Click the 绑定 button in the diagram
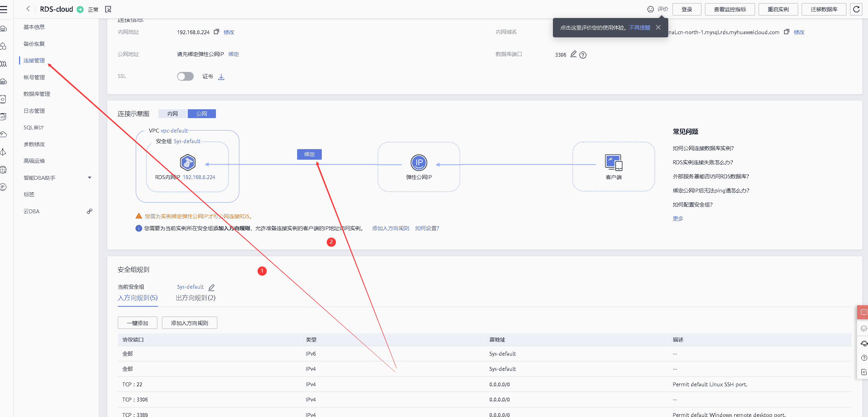The width and height of the screenshot is (868, 417). pos(309,154)
